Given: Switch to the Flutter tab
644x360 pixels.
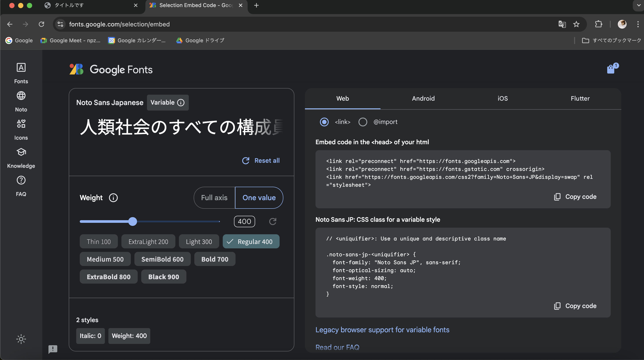Looking at the screenshot, I should pyautogui.click(x=580, y=98).
